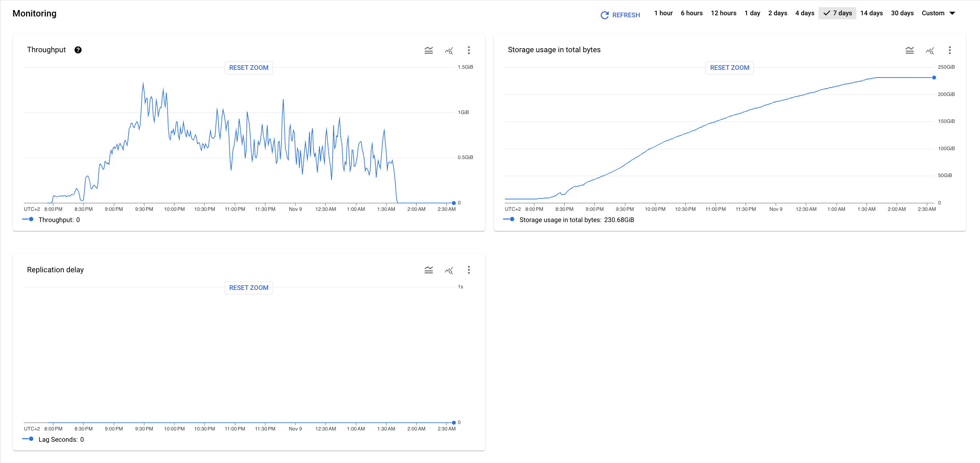Image resolution: width=980 pixels, height=463 pixels.
Task: Open the Throughput chart overflow menu
Action: [469, 50]
